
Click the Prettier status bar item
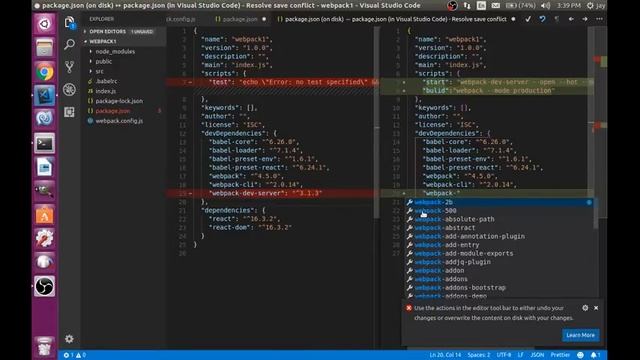(x=560, y=355)
